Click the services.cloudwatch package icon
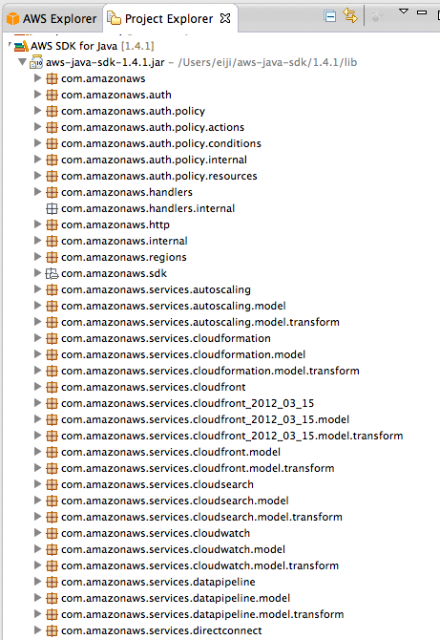The width and height of the screenshot is (440, 640). tap(52, 533)
